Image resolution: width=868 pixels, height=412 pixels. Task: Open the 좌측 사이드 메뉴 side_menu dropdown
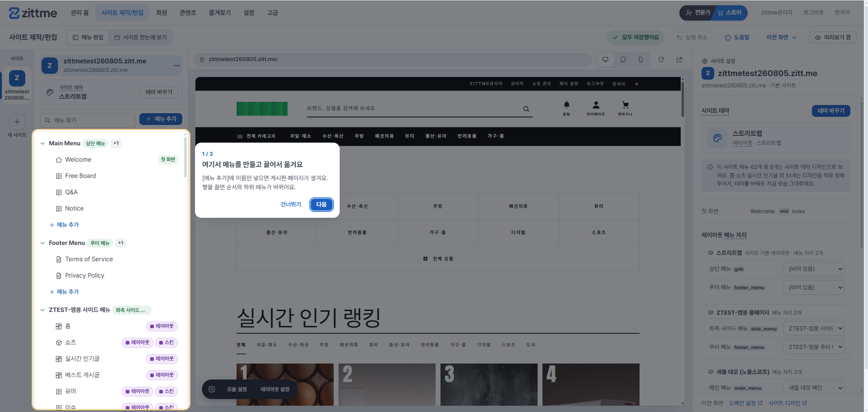(x=813, y=329)
